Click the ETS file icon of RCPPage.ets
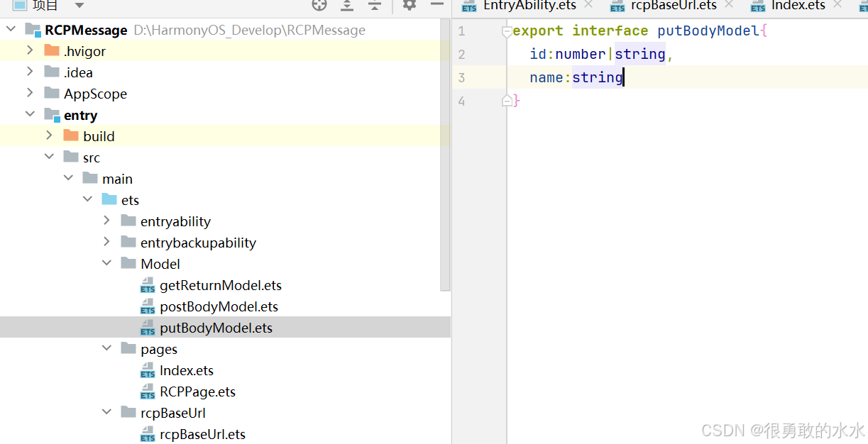 click(148, 392)
